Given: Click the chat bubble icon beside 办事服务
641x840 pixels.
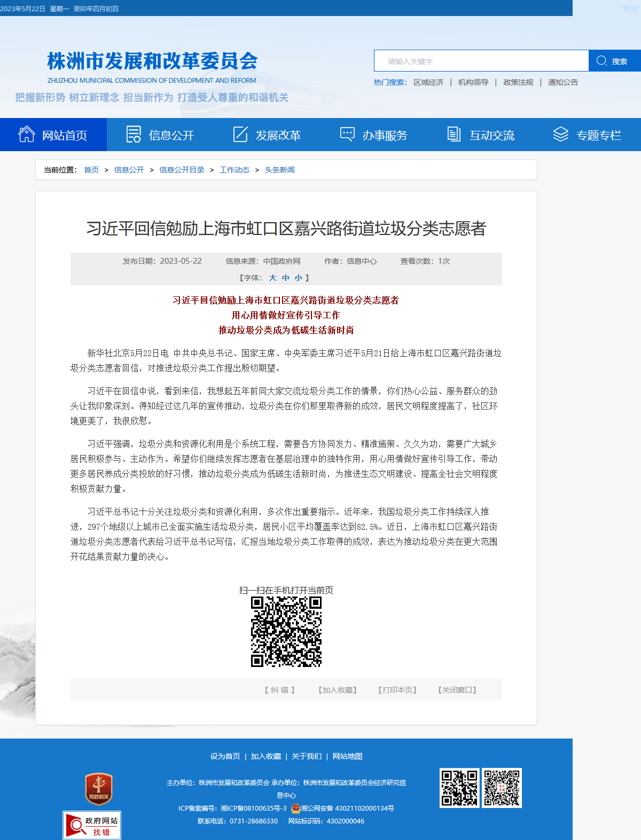Looking at the screenshot, I should tap(347, 134).
